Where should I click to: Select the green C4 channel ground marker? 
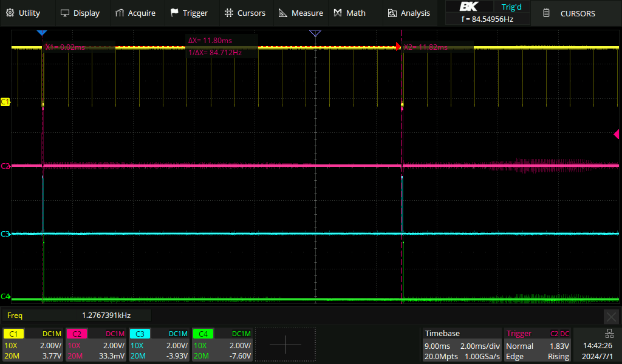click(x=5, y=296)
